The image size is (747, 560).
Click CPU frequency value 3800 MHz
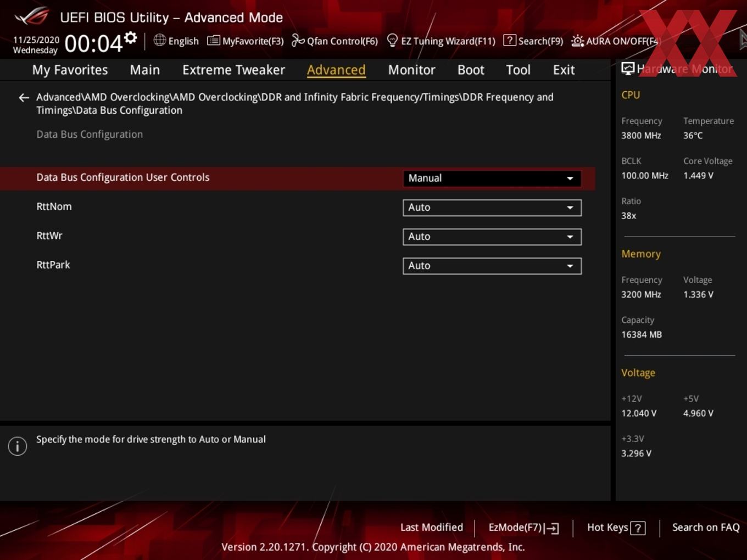[x=641, y=136]
